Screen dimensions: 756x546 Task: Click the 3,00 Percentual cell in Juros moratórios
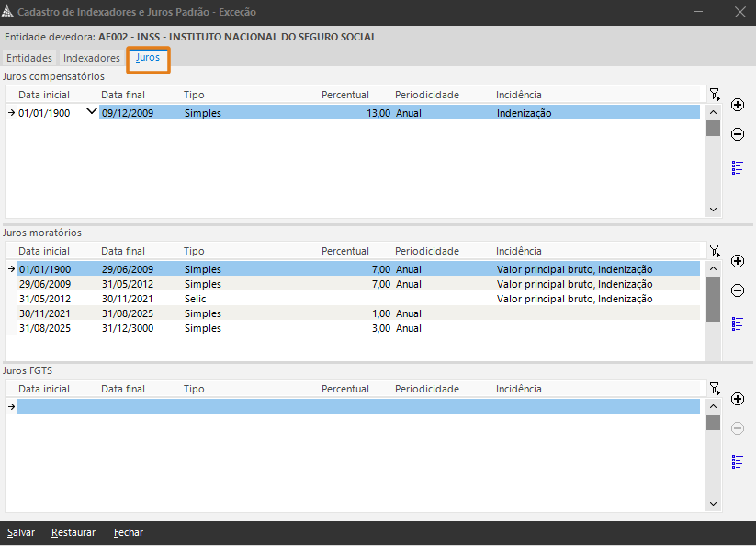click(356, 328)
